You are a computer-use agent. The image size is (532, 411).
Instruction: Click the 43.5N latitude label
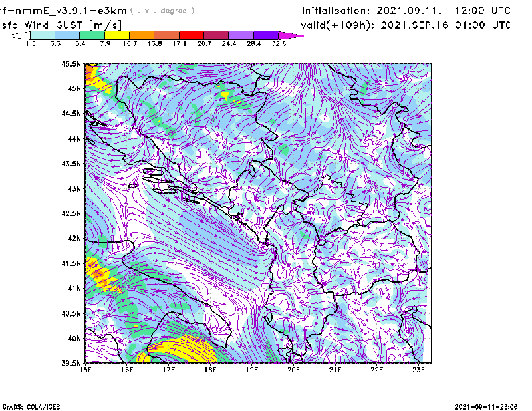pyautogui.click(x=71, y=164)
